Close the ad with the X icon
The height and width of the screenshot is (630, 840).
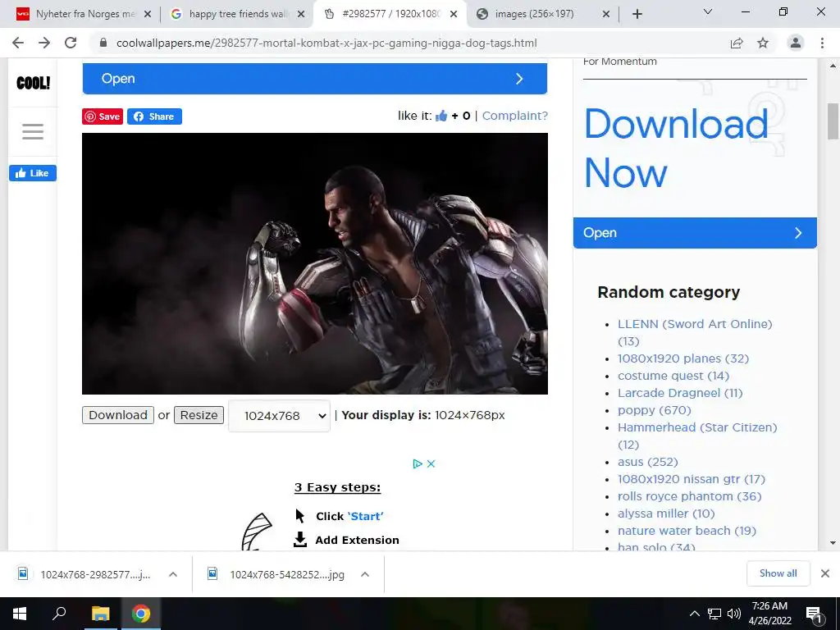[431, 464]
